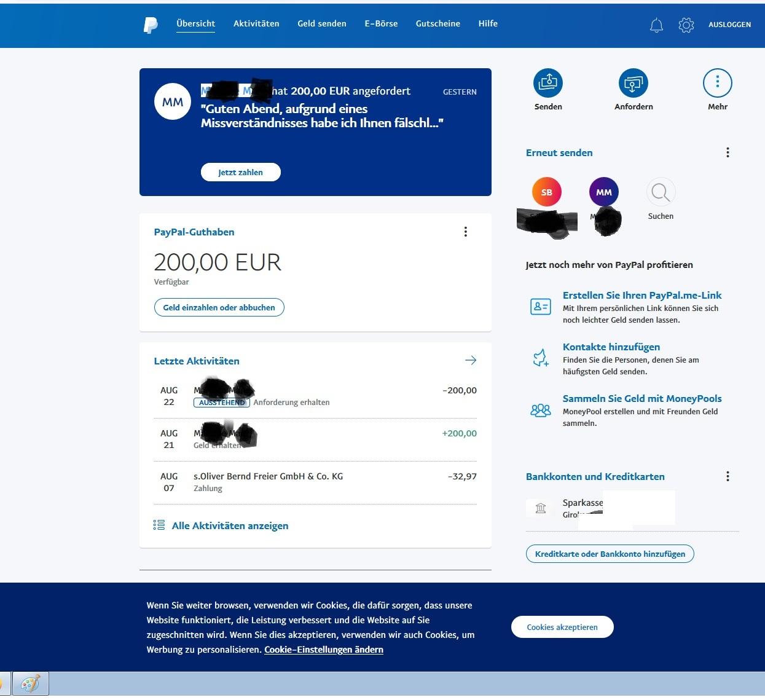This screenshot has height=700, width=765.
Task: Open Cookie-Einstellungen ändern link
Action: [324, 650]
